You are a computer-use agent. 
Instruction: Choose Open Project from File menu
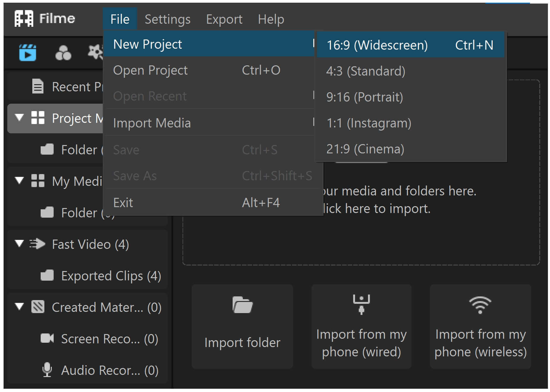(x=209, y=70)
